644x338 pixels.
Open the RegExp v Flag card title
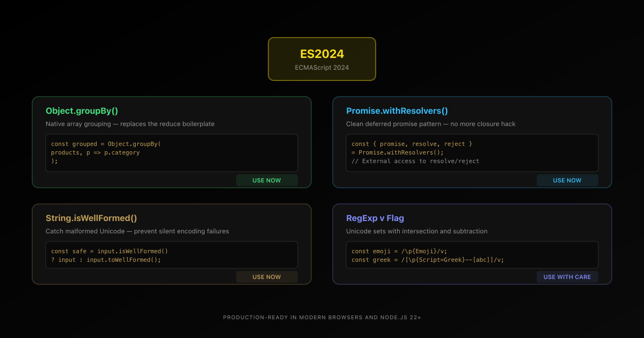[x=375, y=218]
